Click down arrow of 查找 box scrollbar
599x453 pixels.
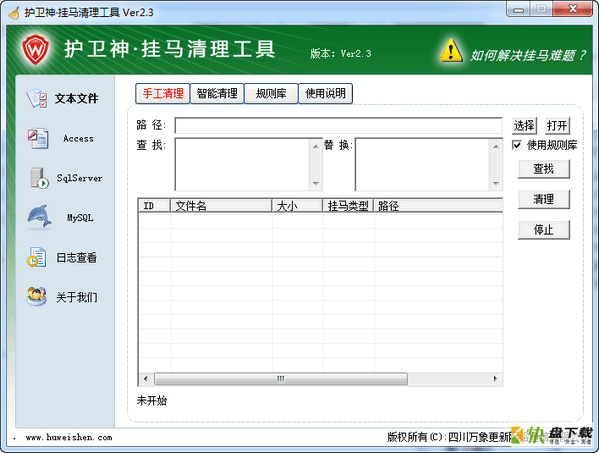click(x=316, y=183)
